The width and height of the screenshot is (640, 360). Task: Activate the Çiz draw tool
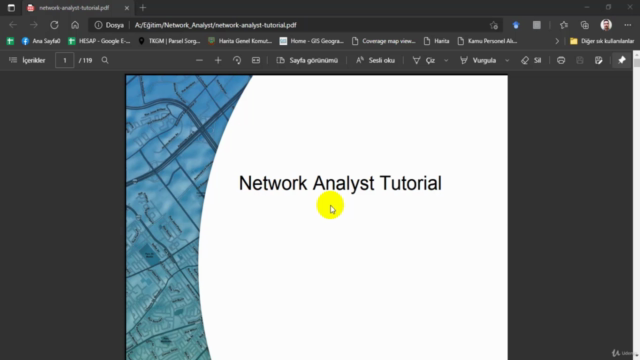click(424, 60)
